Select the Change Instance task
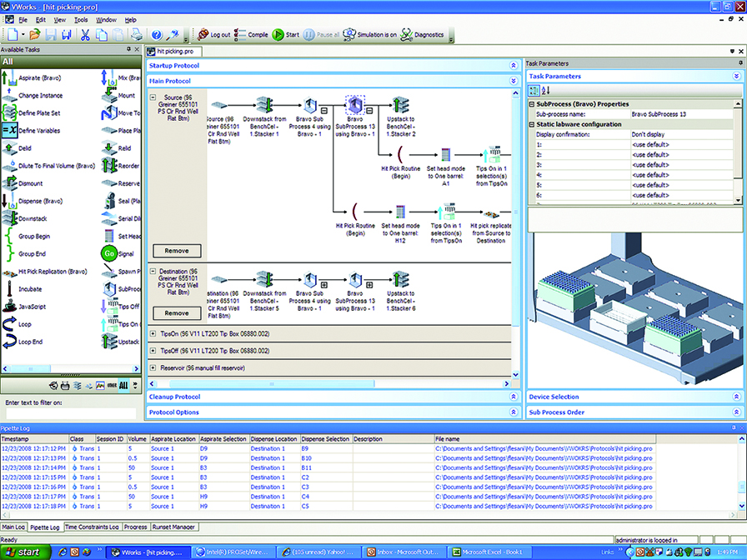747x560 pixels. 33,95
